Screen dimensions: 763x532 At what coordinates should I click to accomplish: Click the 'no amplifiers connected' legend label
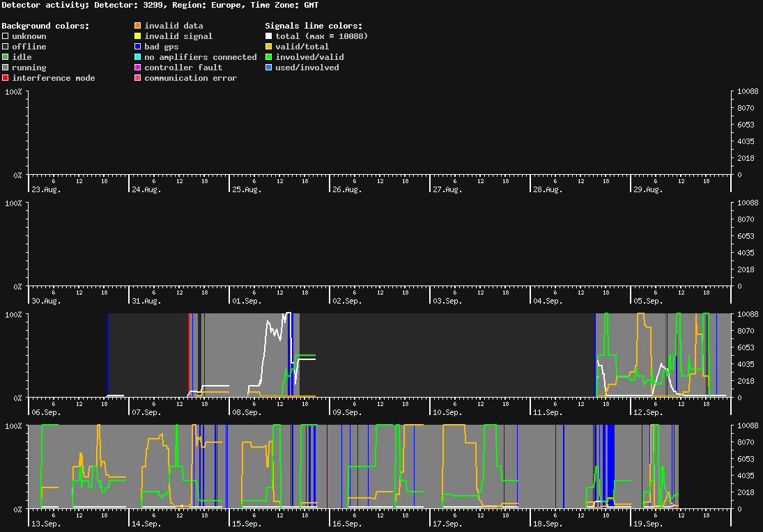click(201, 57)
